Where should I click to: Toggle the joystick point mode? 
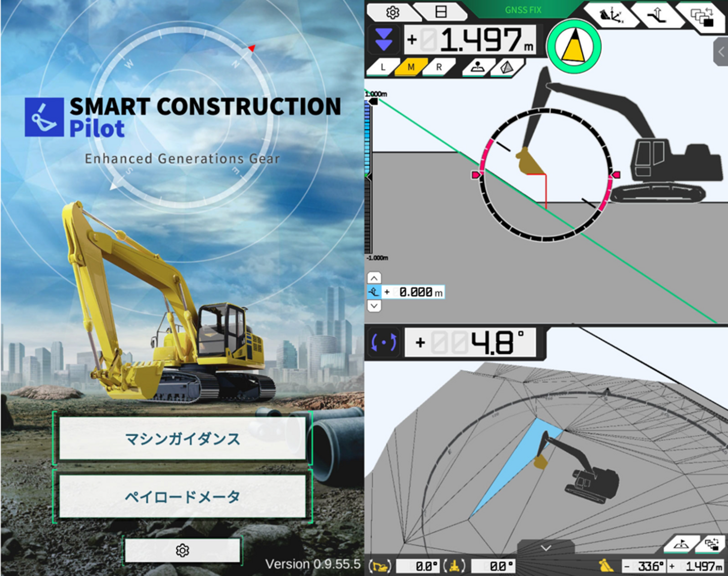tap(477, 67)
